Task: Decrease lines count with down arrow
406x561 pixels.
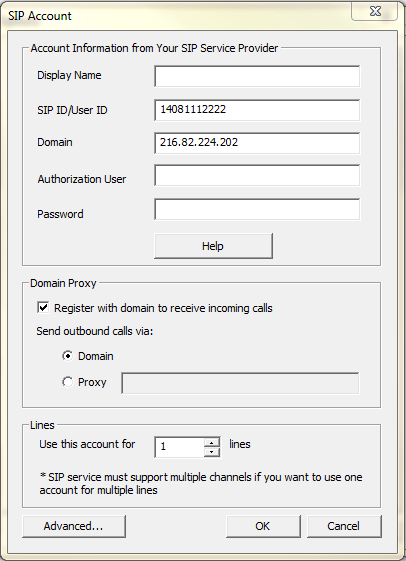Action: pos(212,452)
